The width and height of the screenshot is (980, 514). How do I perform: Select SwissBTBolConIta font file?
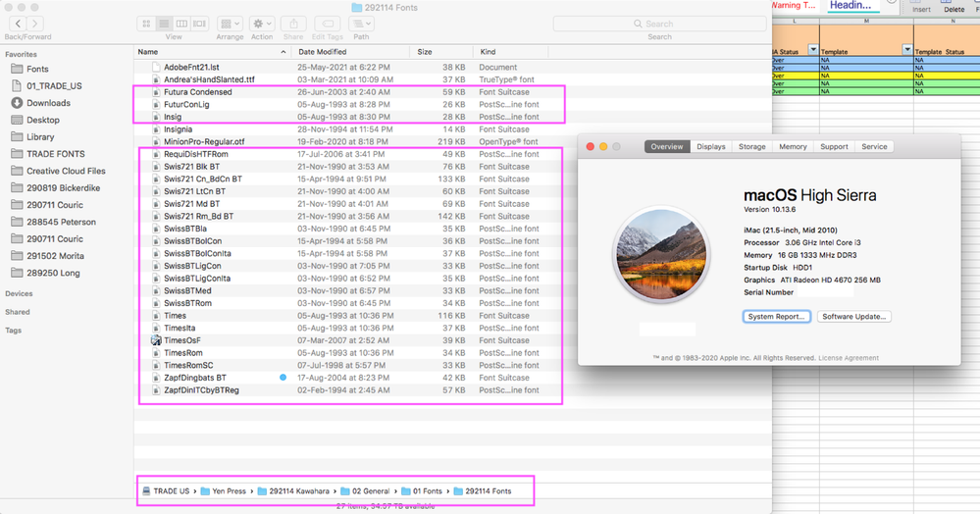pyautogui.click(x=197, y=253)
